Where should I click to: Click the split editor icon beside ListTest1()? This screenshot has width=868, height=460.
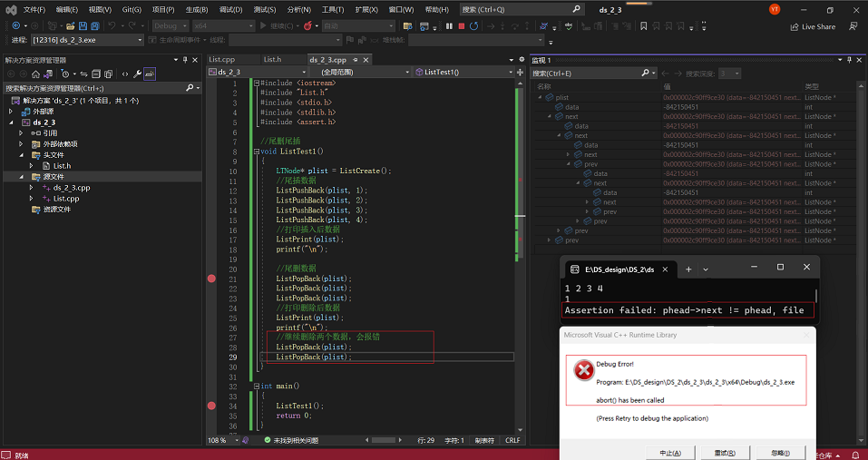pos(521,72)
